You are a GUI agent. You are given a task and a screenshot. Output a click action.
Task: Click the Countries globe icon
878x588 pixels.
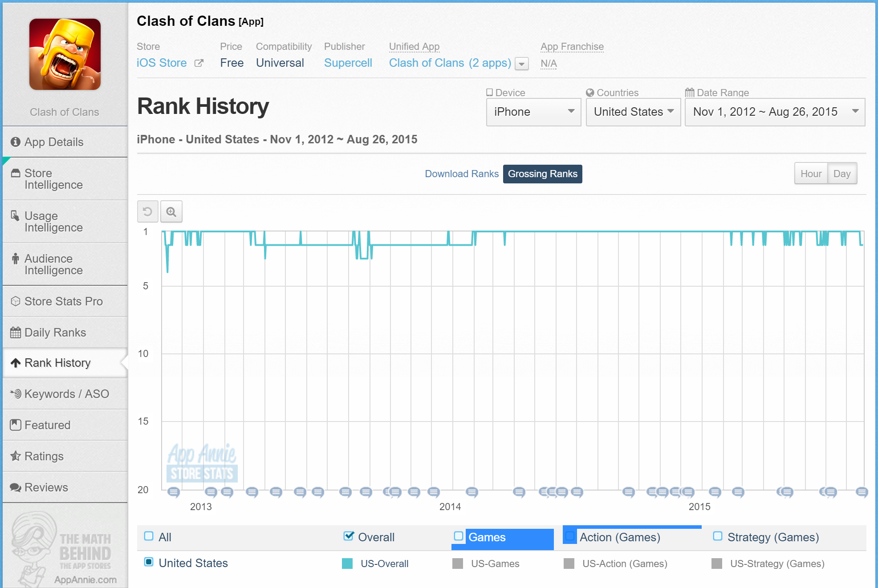pos(590,93)
